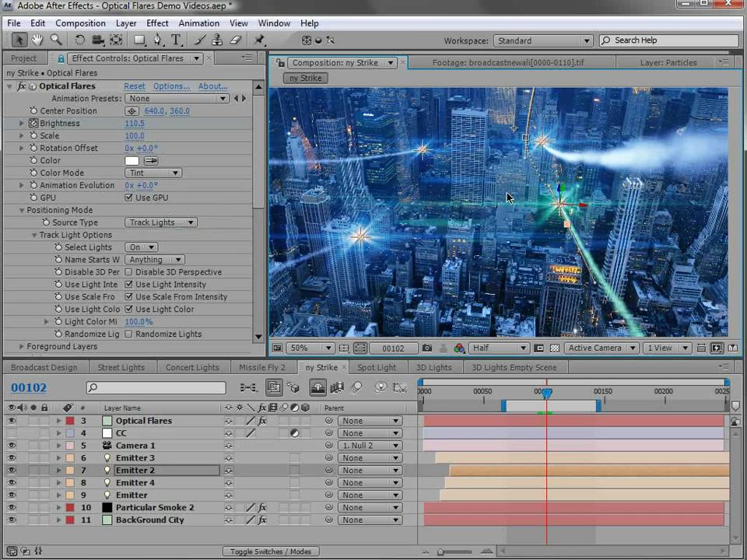This screenshot has height=560, width=747.
Task: Click the Color eyedropper button
Action: point(151,160)
